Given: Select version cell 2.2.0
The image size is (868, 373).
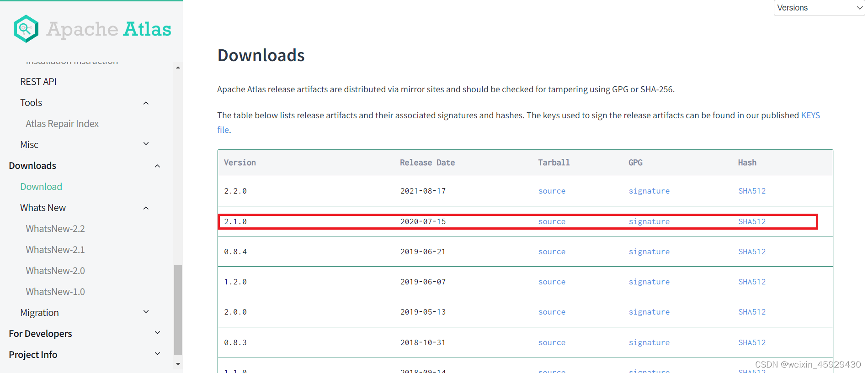Looking at the screenshot, I should [235, 191].
